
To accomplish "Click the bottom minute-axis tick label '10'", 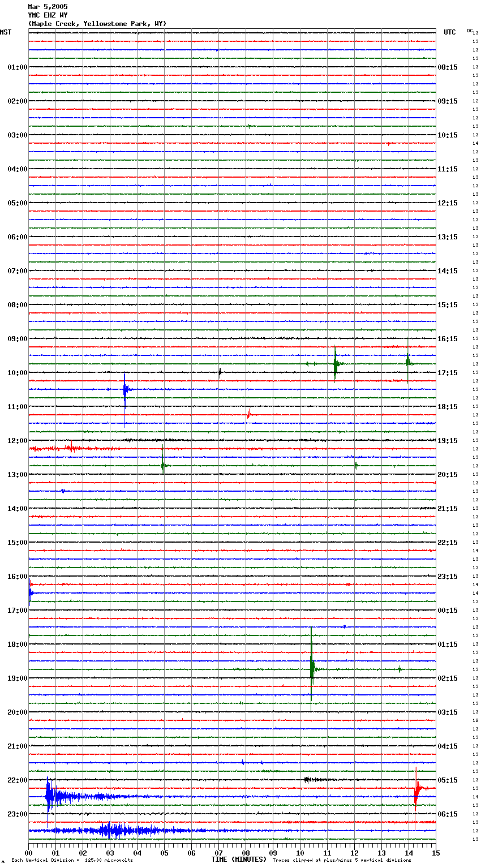I will click(300, 853).
